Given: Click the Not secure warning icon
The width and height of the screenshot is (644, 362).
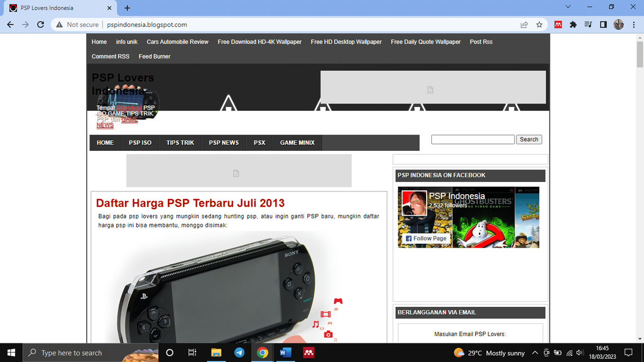Looking at the screenshot, I should (60, 25).
